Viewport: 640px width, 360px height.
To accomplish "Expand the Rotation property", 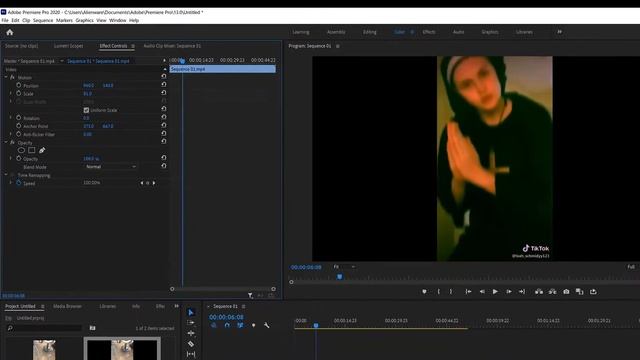I will [11, 118].
